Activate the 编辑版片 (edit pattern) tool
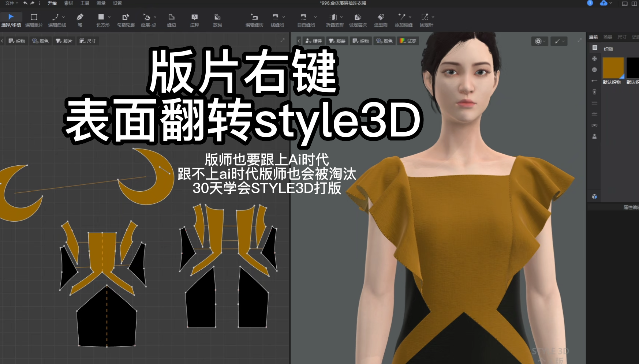639x364 pixels. point(34,20)
